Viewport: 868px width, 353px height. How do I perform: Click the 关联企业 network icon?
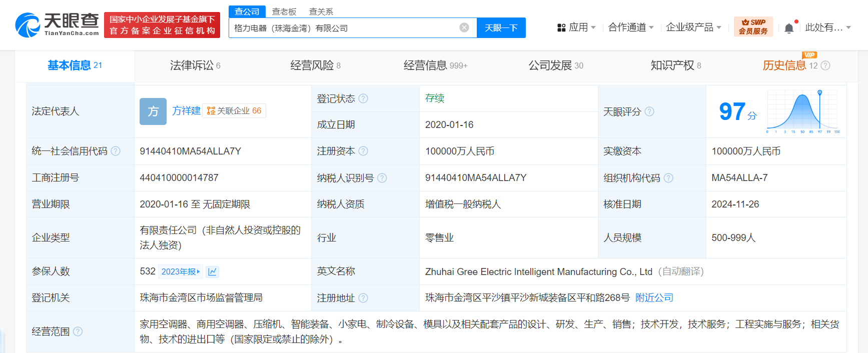211,111
